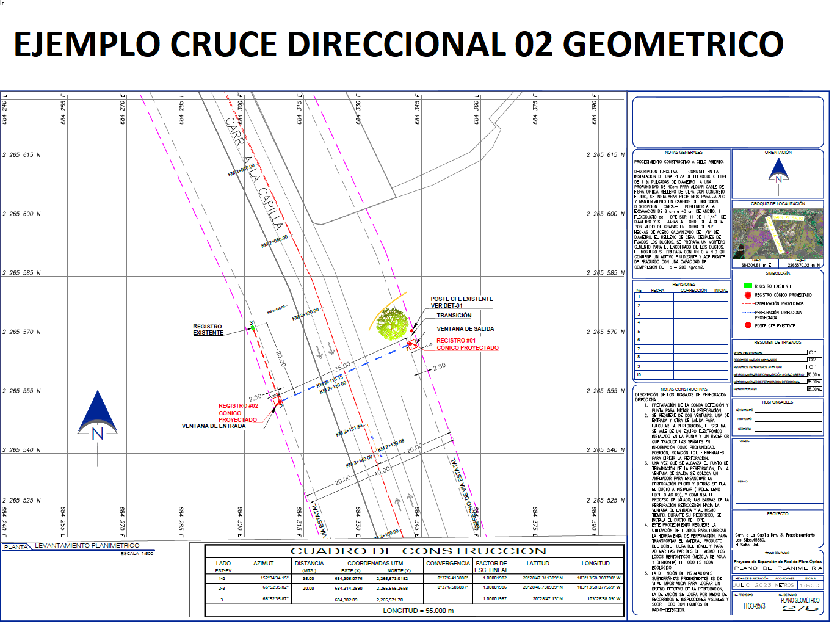Select the JULIO 2023 date field
This screenshot has width=840, height=635.
(751, 585)
